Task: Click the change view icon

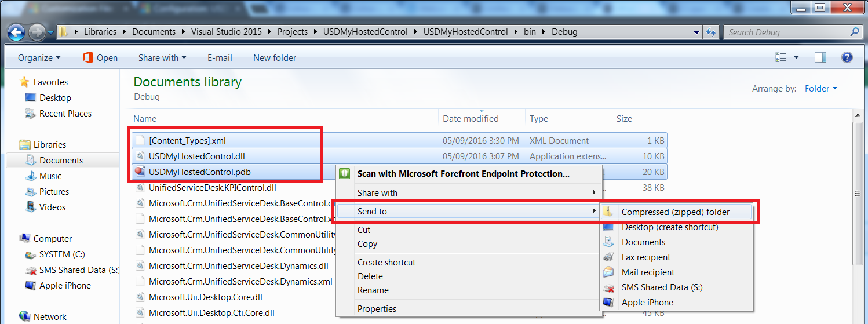Action: click(x=781, y=57)
